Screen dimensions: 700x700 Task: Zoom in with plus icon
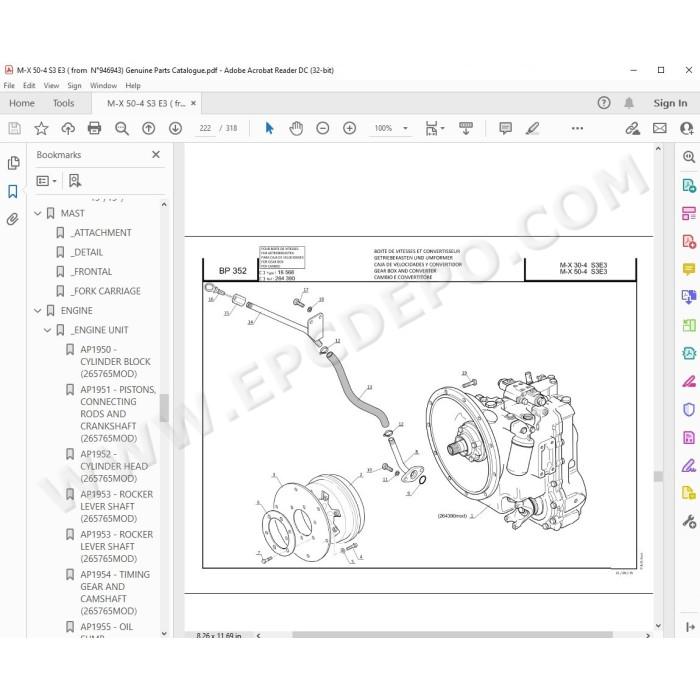[350, 129]
